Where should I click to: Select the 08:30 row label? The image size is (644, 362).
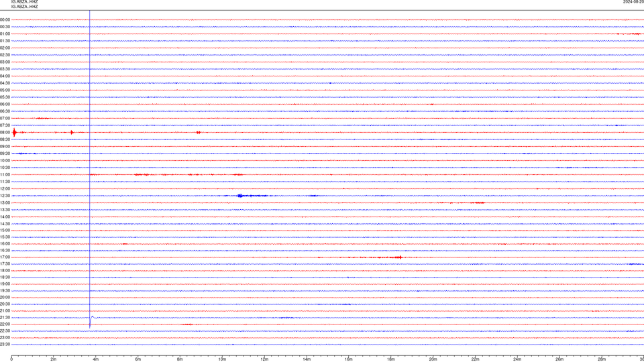pyautogui.click(x=5, y=139)
